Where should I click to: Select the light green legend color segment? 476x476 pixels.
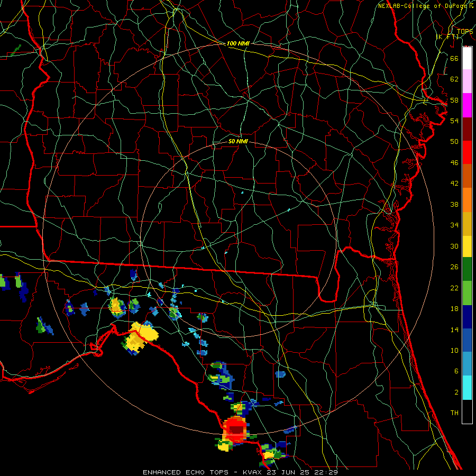click(467, 293)
